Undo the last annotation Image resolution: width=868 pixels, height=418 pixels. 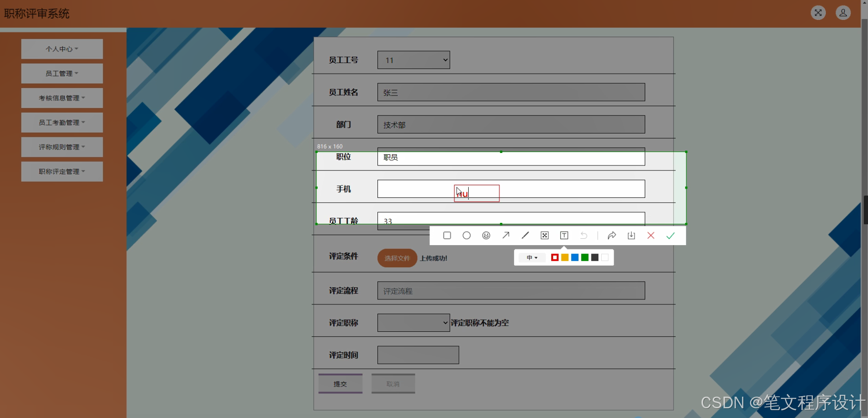(584, 235)
